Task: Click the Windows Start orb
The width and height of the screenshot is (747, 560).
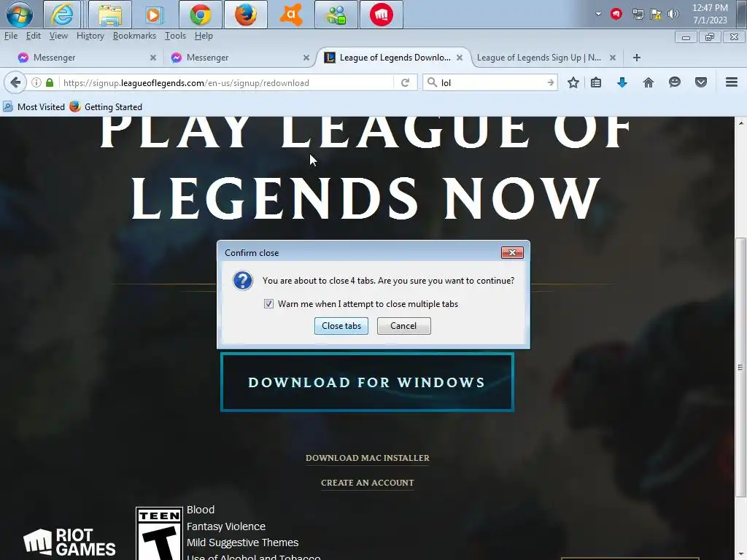Action: click(x=20, y=15)
